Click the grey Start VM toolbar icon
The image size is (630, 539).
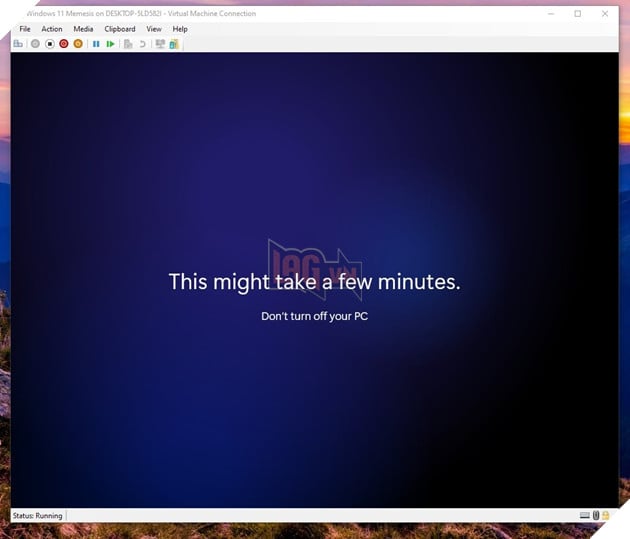click(35, 44)
